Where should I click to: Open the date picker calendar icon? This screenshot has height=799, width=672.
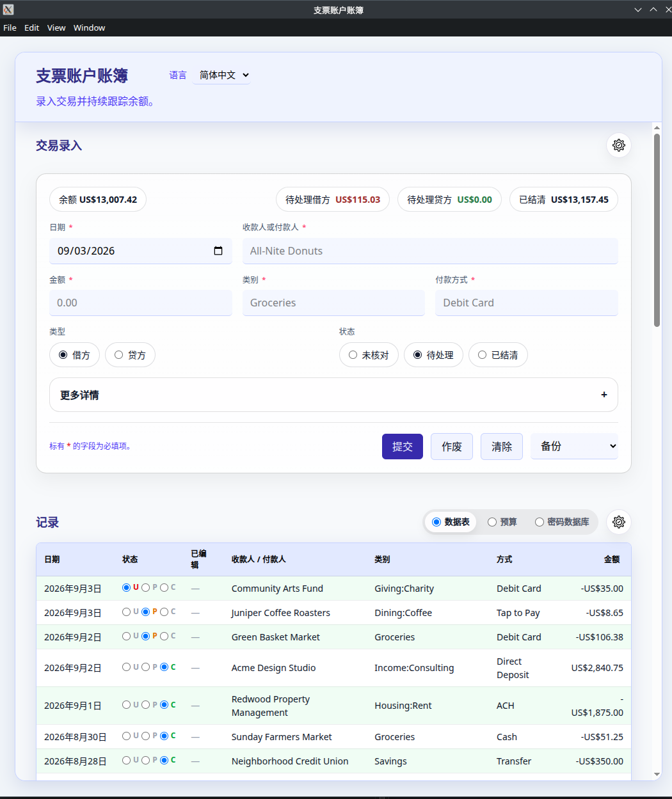pos(218,251)
